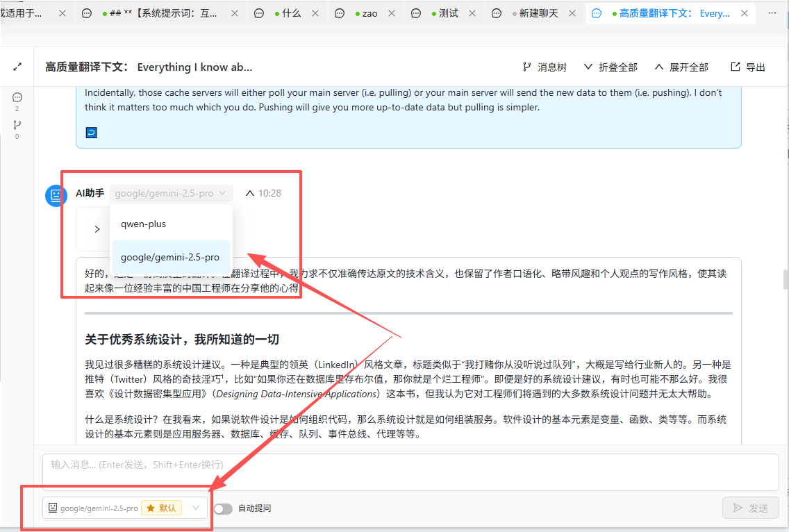The width and height of the screenshot is (789, 532).
Task: Export the conversation with 导出
Action: point(748,67)
